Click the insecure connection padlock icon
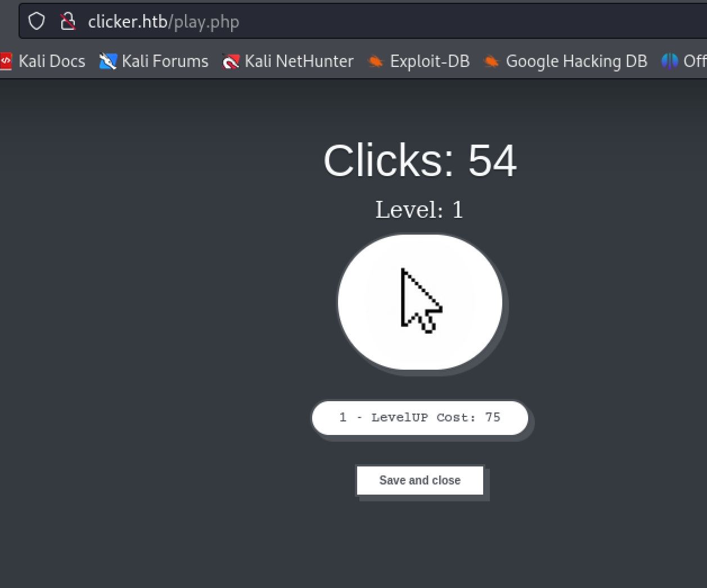Image resolution: width=707 pixels, height=588 pixels. tap(68, 21)
